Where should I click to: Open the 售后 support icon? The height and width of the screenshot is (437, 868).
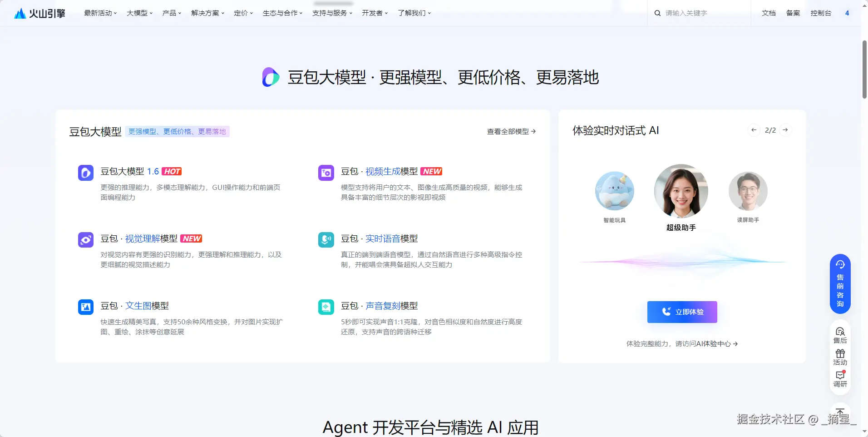(x=840, y=335)
